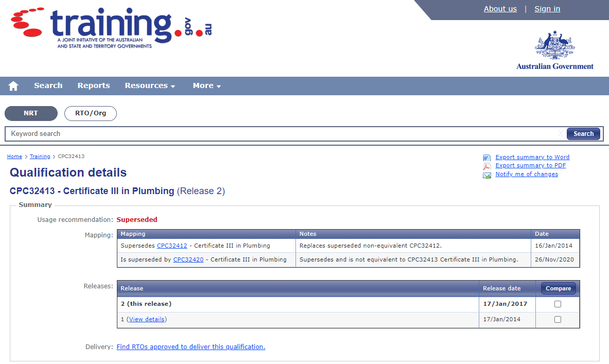Click the notification envelope icon
This screenshot has height=364, width=609.
(x=486, y=175)
